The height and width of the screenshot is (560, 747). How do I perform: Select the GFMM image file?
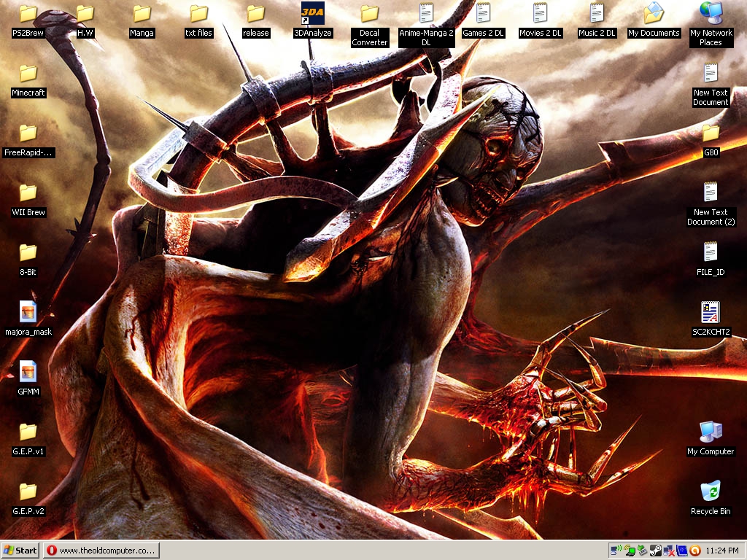[x=28, y=372]
